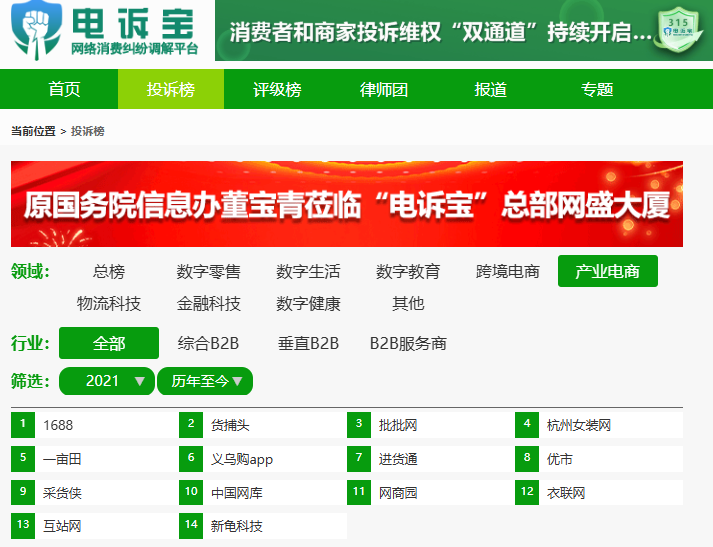Open the 1688 ranking entry
The height and width of the screenshot is (547, 713).
point(58,425)
